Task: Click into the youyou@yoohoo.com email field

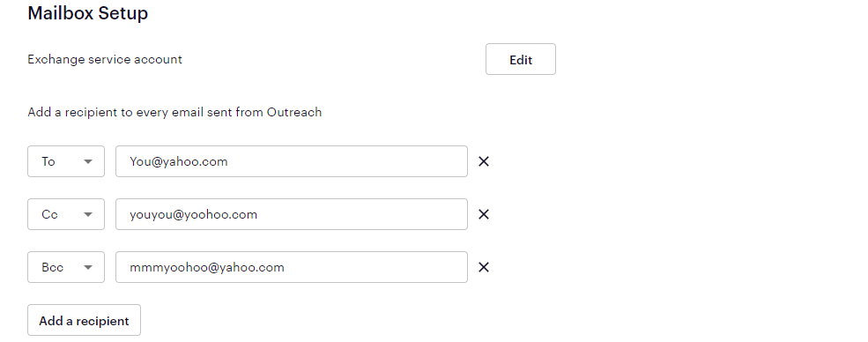Action: tap(291, 214)
